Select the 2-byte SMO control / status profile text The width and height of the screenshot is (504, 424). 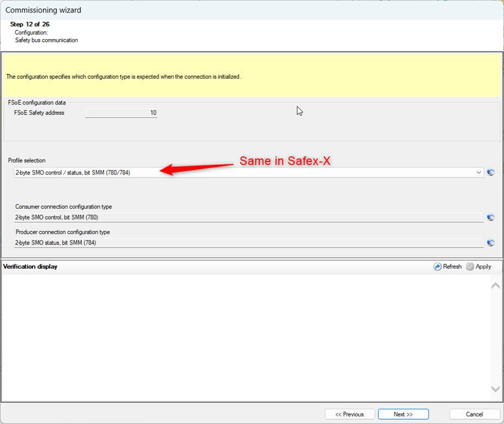[73, 172]
